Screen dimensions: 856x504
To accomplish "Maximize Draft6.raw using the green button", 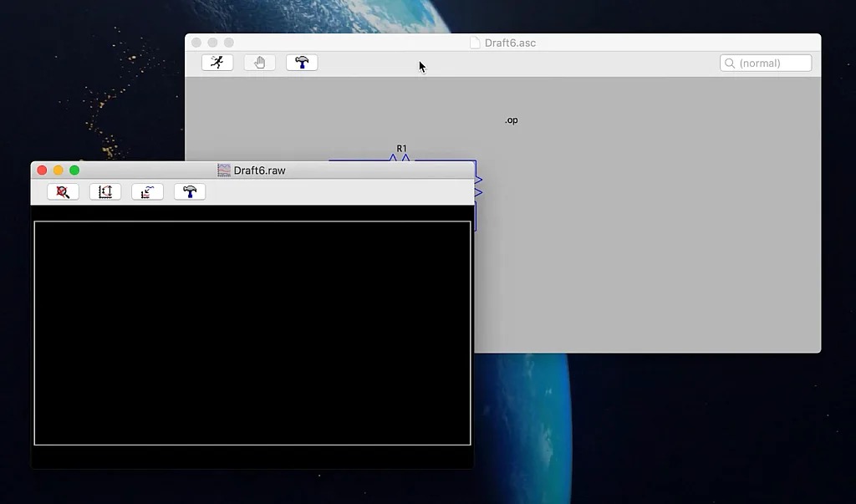I will (74, 171).
